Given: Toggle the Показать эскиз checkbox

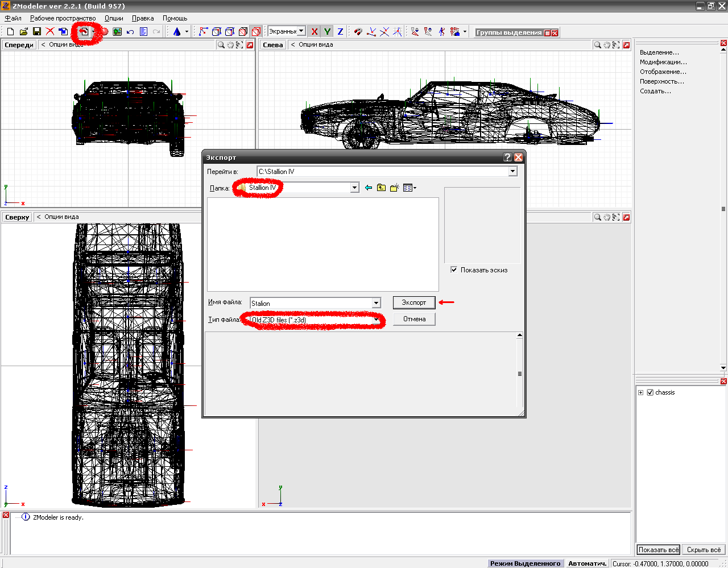Looking at the screenshot, I should click(x=454, y=270).
